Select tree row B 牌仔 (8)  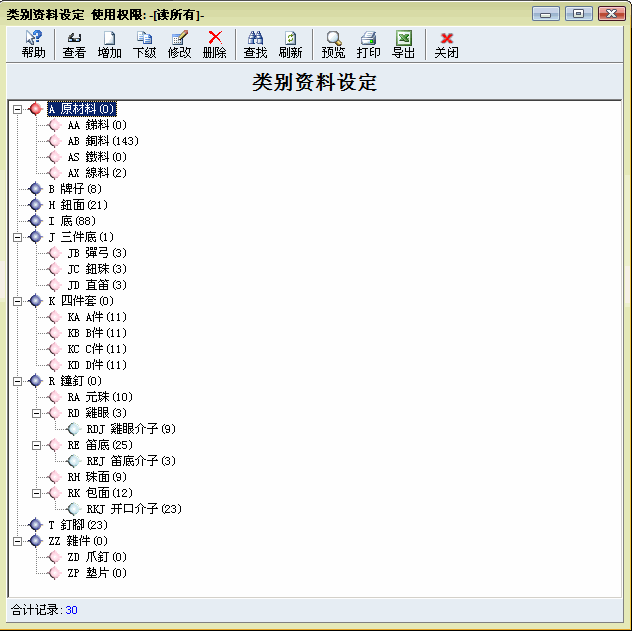75,189
